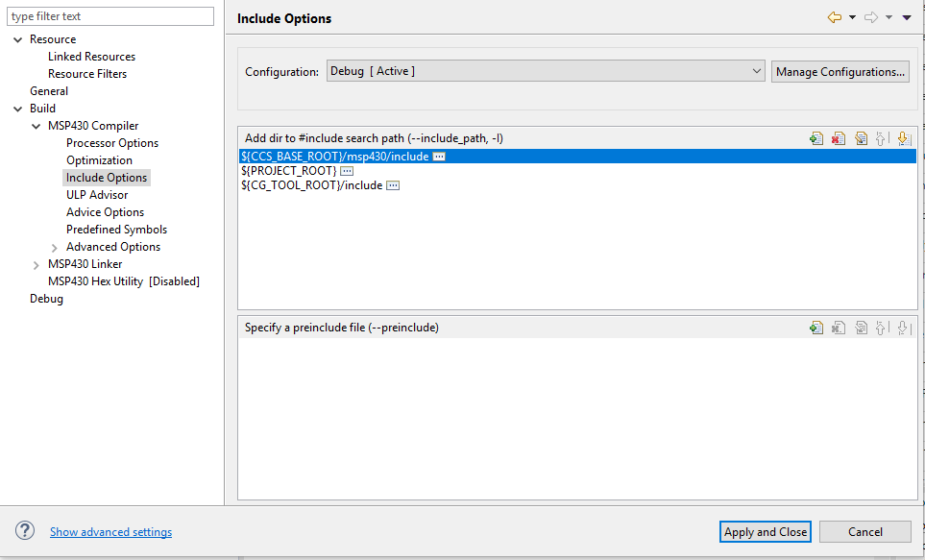The width and height of the screenshot is (925, 560).
Task: Click ellipsis icon beside ${CG_TOOL_ROOT}/include
Action: coord(392,185)
